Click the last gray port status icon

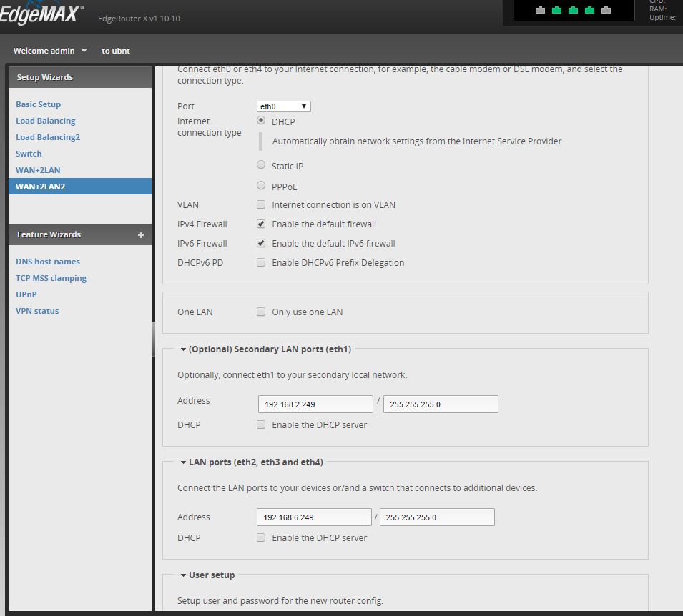606,10
